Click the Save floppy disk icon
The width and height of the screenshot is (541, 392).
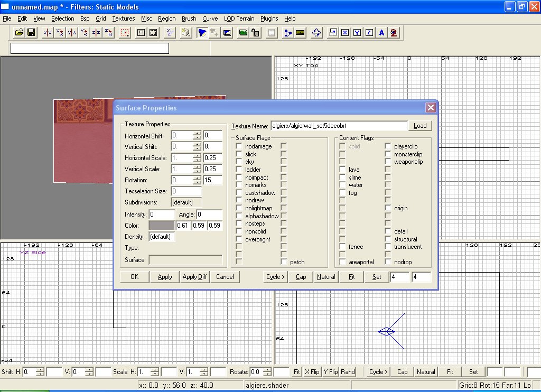point(31,33)
